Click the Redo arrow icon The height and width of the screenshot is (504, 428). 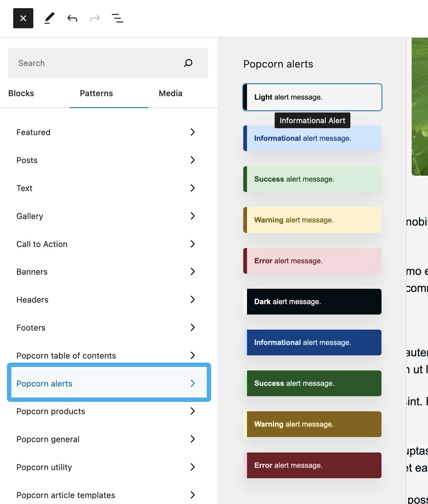point(95,18)
